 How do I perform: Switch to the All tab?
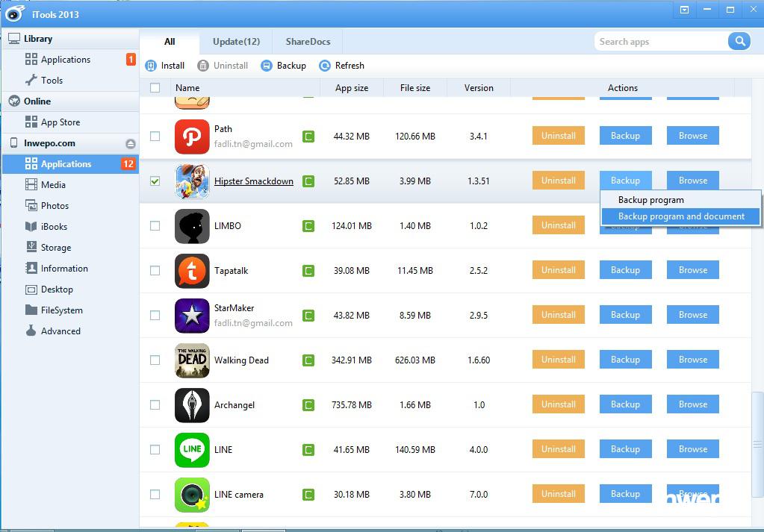click(170, 42)
